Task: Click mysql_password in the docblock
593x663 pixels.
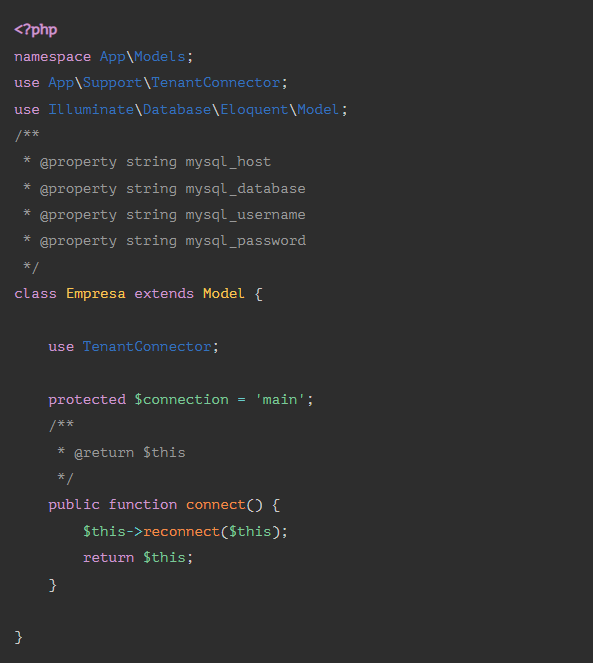Action: point(245,241)
